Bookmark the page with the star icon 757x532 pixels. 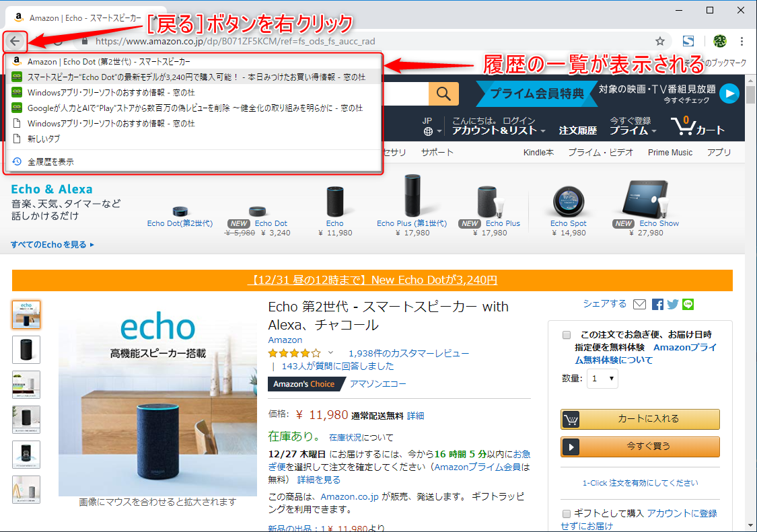[660, 41]
